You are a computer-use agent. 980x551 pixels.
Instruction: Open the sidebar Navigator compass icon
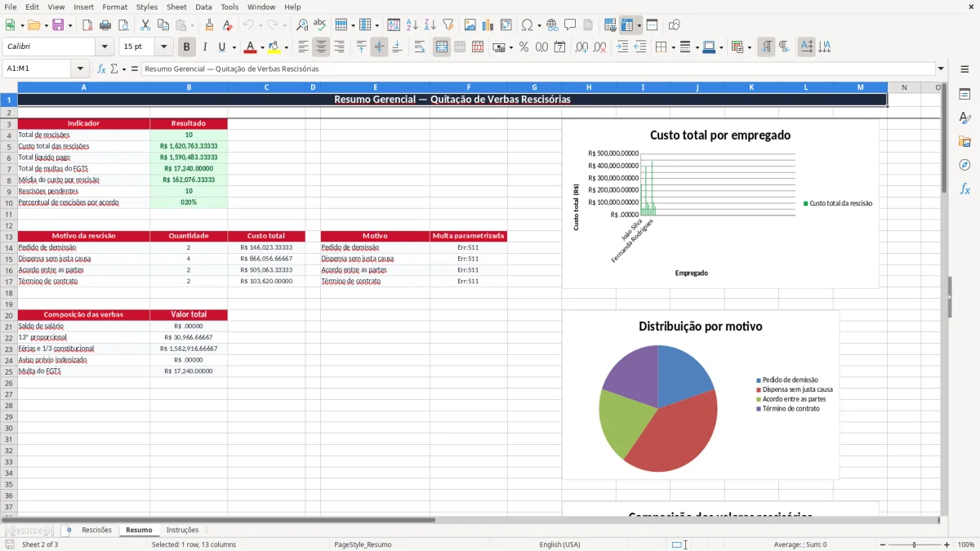click(964, 165)
